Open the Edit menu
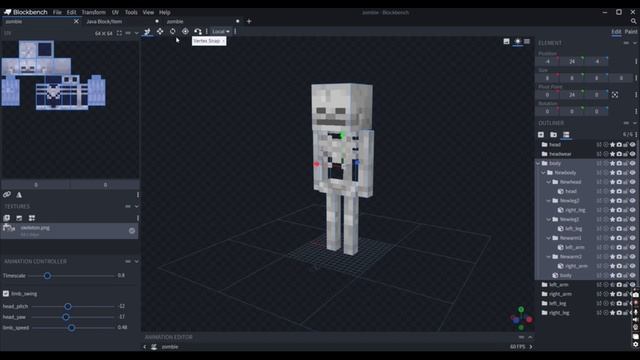 [71, 12]
